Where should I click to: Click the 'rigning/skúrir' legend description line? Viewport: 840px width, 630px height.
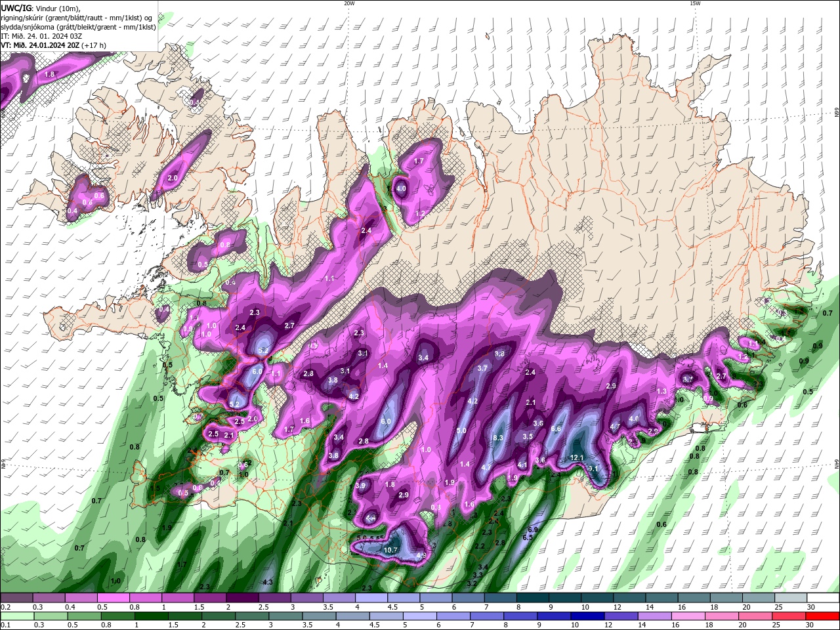click(77, 18)
